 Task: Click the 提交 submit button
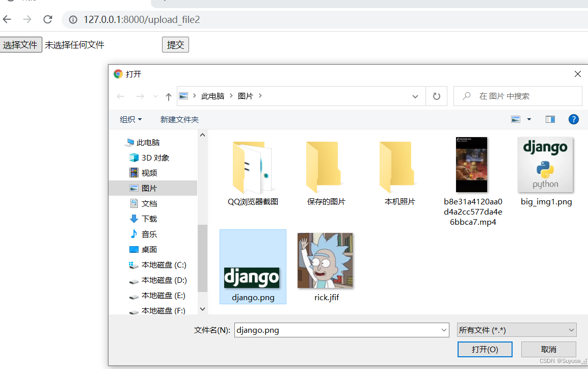click(175, 44)
